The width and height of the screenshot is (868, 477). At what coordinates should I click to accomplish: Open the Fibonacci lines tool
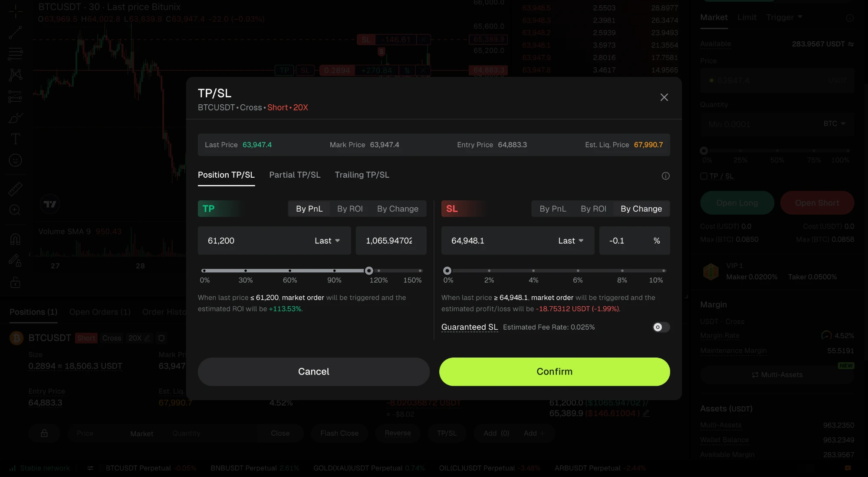pyautogui.click(x=15, y=53)
